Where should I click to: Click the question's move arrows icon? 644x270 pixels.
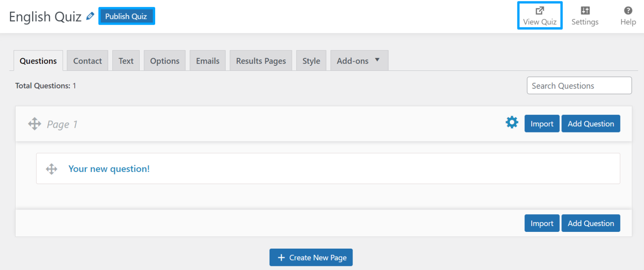tap(51, 169)
